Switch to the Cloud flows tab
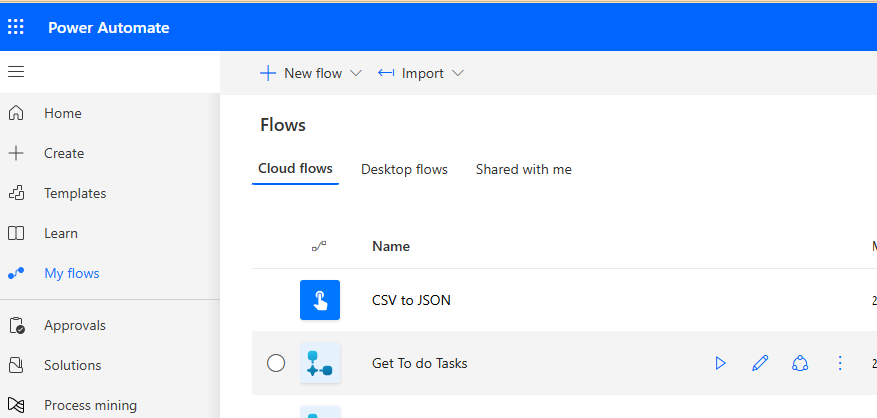 (x=295, y=168)
